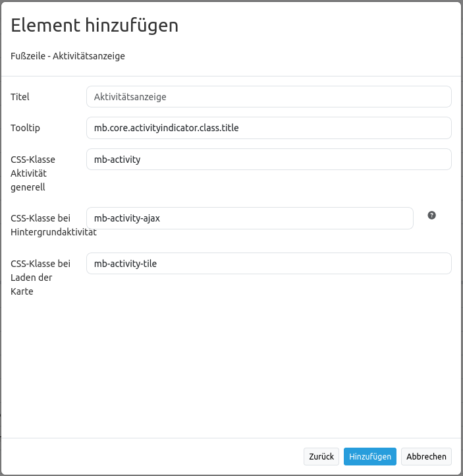Screen dimensions: 463x476
Task: Click into the Tooltip text field
Action: click(x=269, y=128)
